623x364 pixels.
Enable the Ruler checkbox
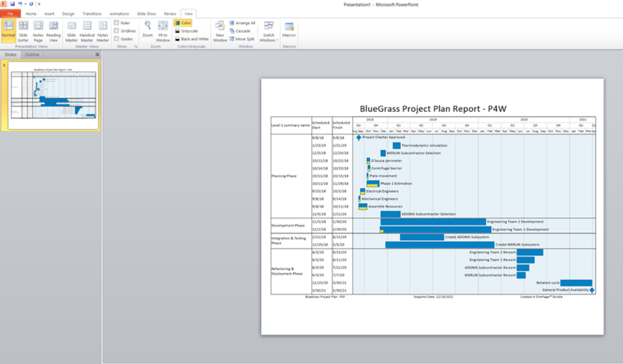(116, 23)
